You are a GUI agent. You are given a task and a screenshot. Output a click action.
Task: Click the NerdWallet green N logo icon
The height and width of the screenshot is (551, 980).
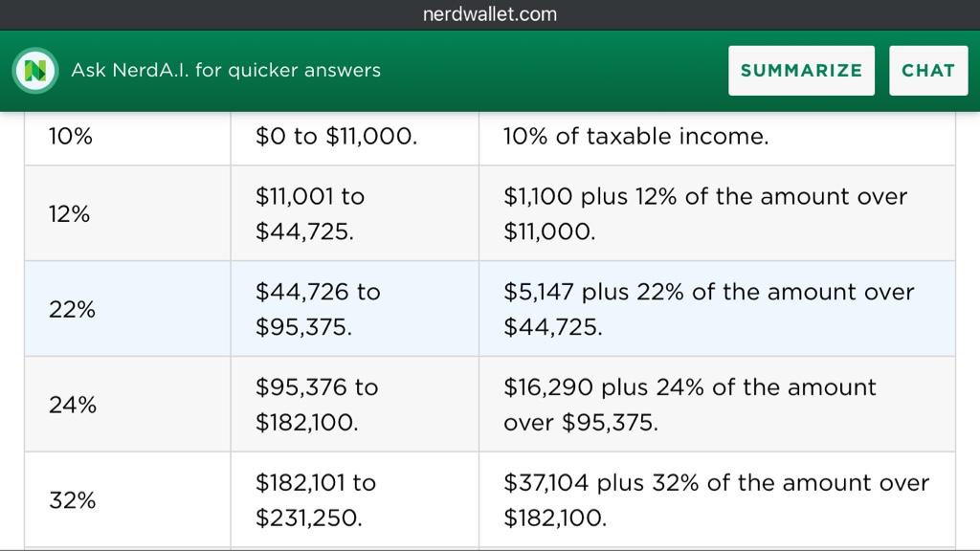click(x=35, y=71)
